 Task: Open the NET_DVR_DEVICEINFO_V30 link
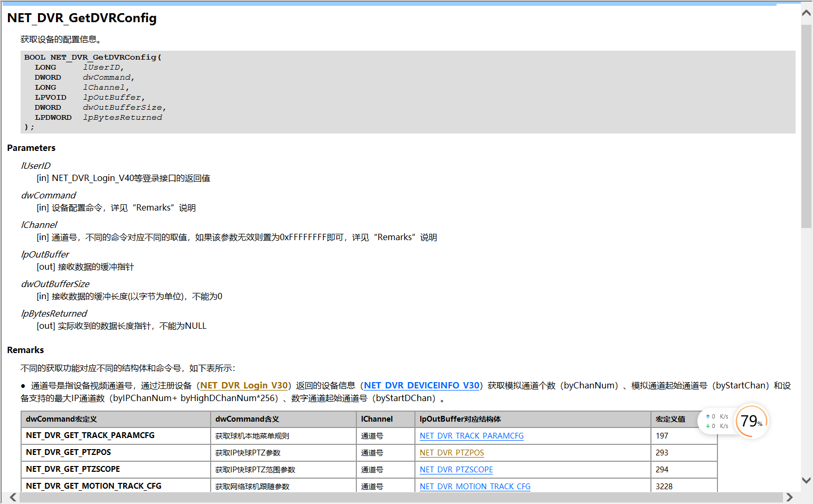(x=421, y=385)
